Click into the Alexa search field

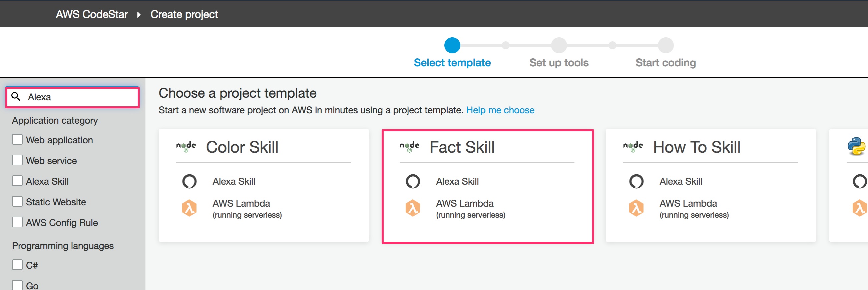(81, 97)
